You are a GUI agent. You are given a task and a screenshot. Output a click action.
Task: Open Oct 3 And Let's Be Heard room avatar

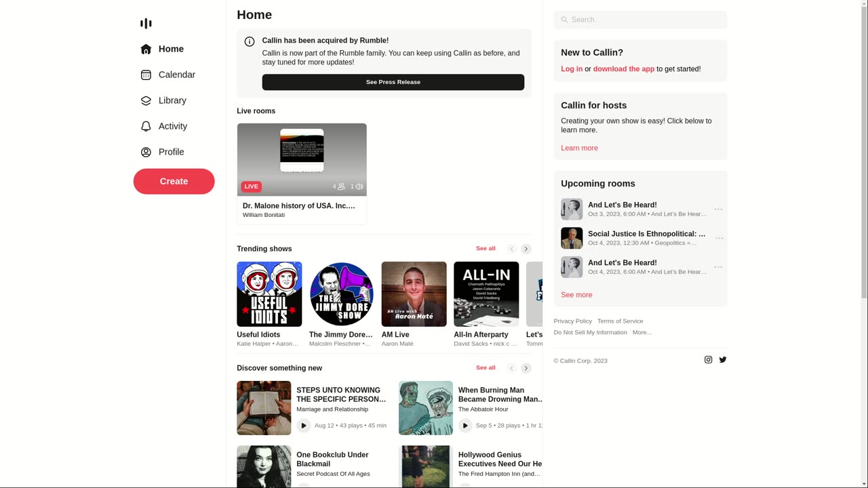click(572, 209)
